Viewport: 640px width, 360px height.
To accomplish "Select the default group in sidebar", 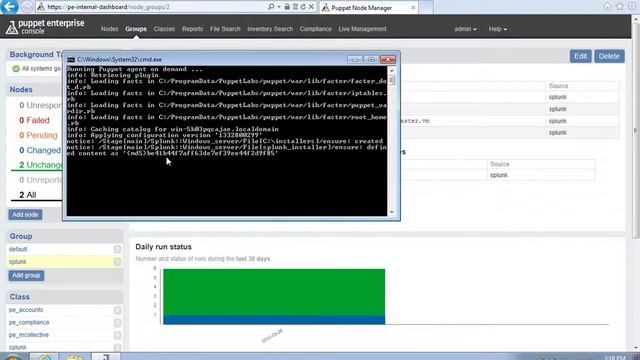I will (18, 249).
